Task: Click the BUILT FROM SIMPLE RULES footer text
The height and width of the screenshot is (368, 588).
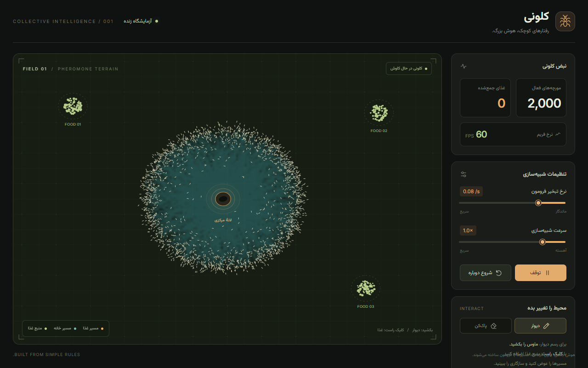Action: pyautogui.click(x=46, y=355)
